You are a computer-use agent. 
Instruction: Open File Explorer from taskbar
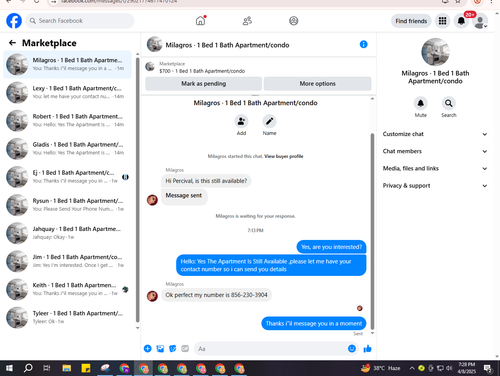click(x=67, y=368)
